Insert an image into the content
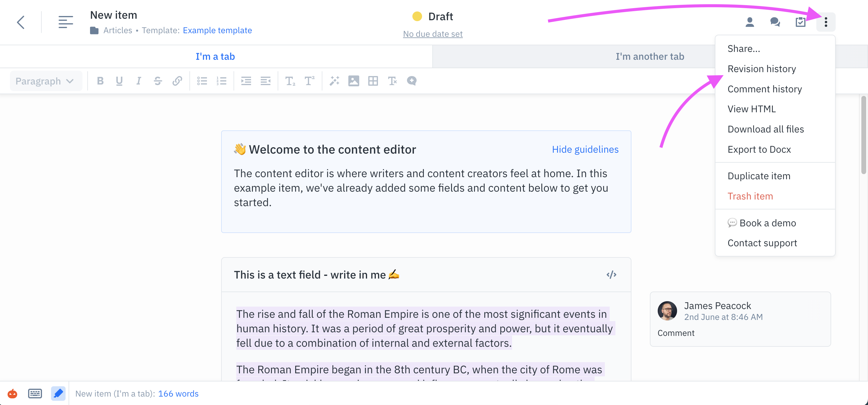This screenshot has width=868, height=405. click(354, 81)
